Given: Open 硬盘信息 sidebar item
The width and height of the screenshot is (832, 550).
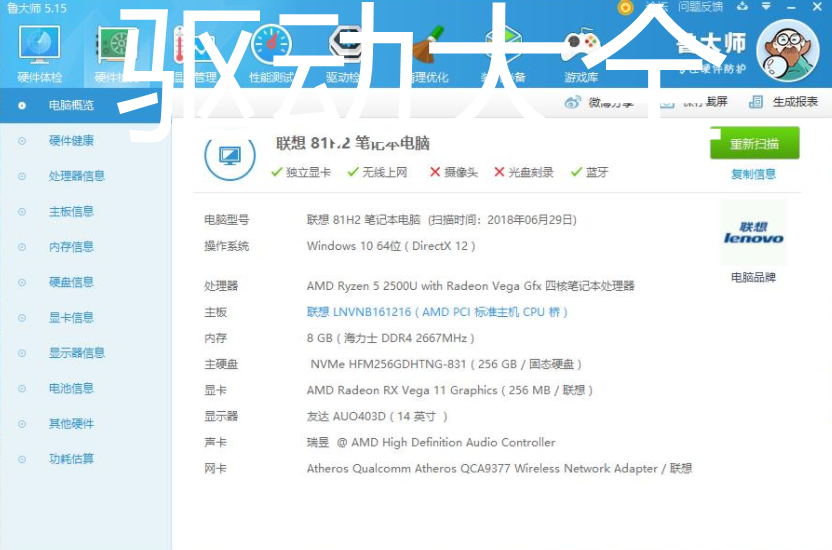Looking at the screenshot, I should pyautogui.click(x=71, y=282).
